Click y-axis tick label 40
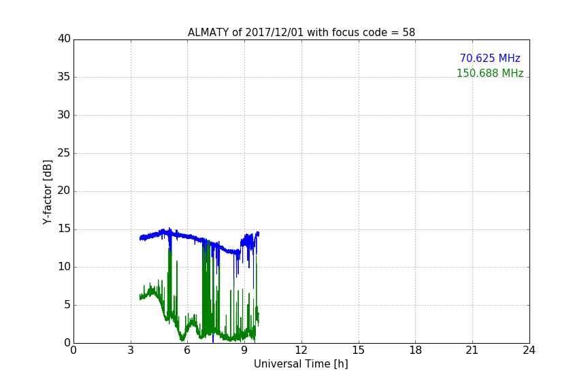The image size is (588, 392). coord(64,39)
